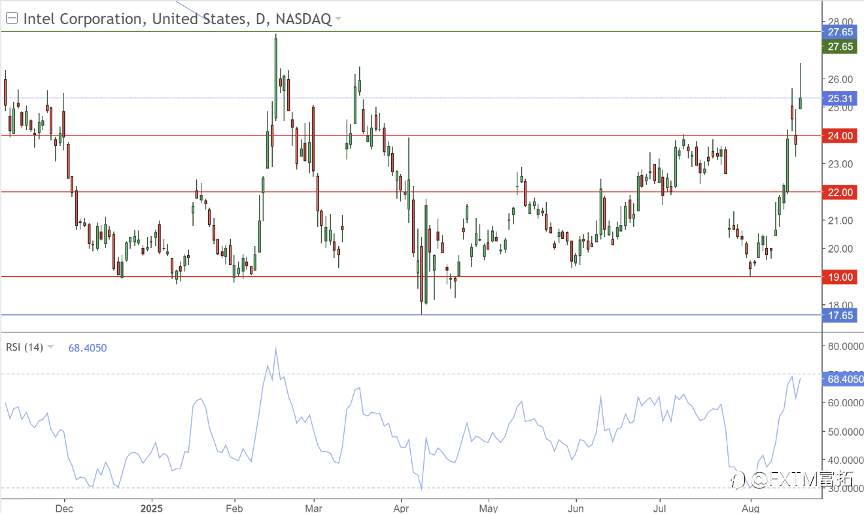Open dropdown arrow after NASDAQ title
Viewport: 864px width, 514px height.
click(338, 19)
